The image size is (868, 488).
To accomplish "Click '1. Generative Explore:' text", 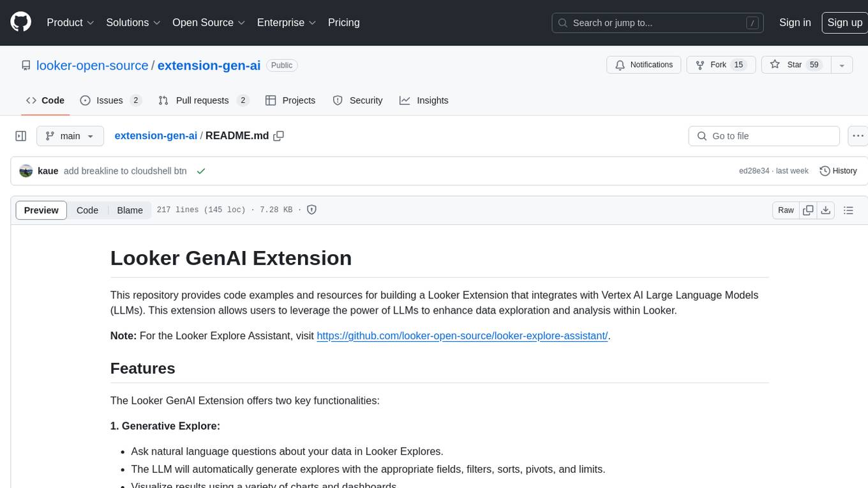I will [165, 426].
